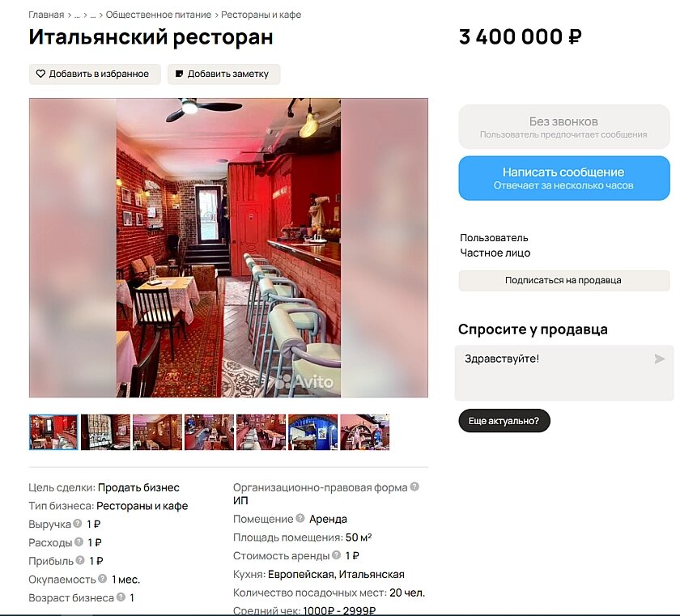Click the note icon on Добавить заметку
The image size is (680, 616).
click(179, 74)
